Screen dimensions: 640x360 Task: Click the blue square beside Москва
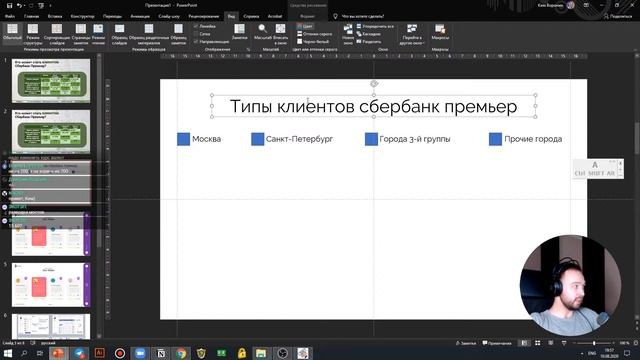click(x=183, y=139)
